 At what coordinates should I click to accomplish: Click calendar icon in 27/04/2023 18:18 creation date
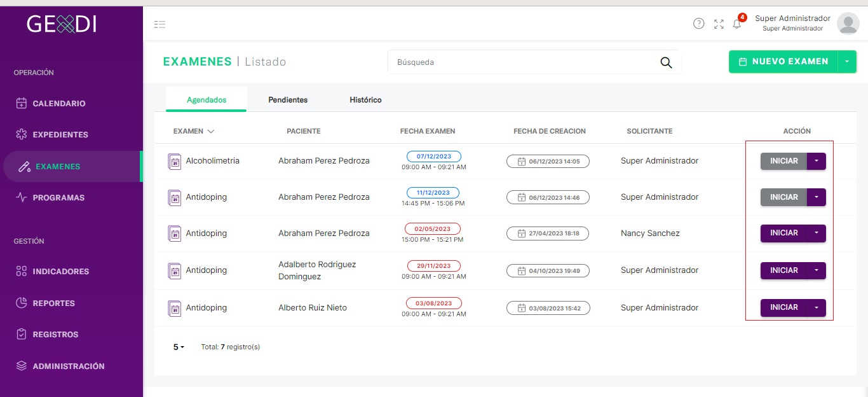coord(522,233)
